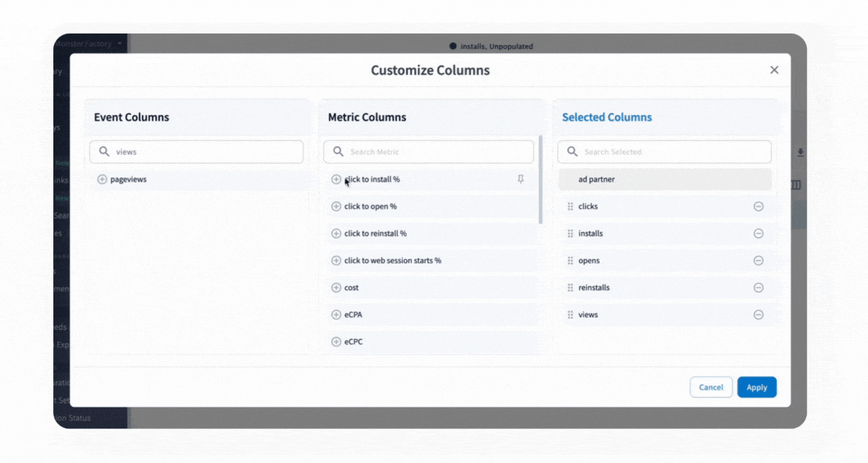Select the ad partner row

click(664, 179)
